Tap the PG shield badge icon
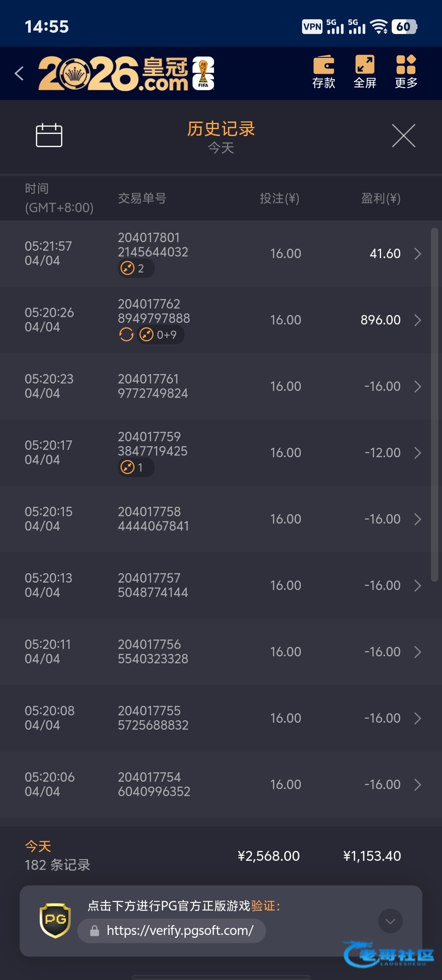442x980 pixels. click(x=55, y=921)
